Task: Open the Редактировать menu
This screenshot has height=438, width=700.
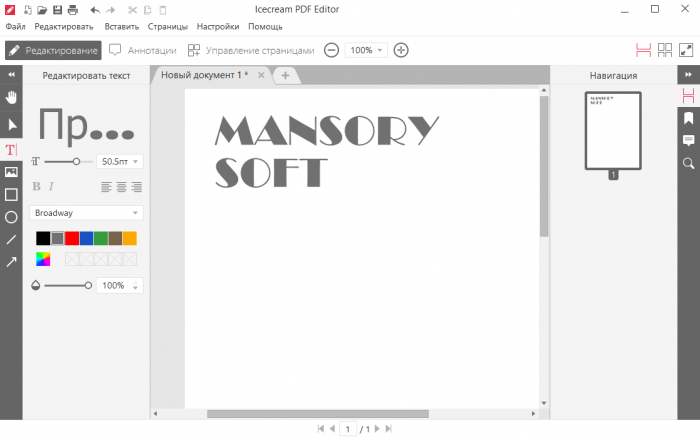Action: (64, 27)
